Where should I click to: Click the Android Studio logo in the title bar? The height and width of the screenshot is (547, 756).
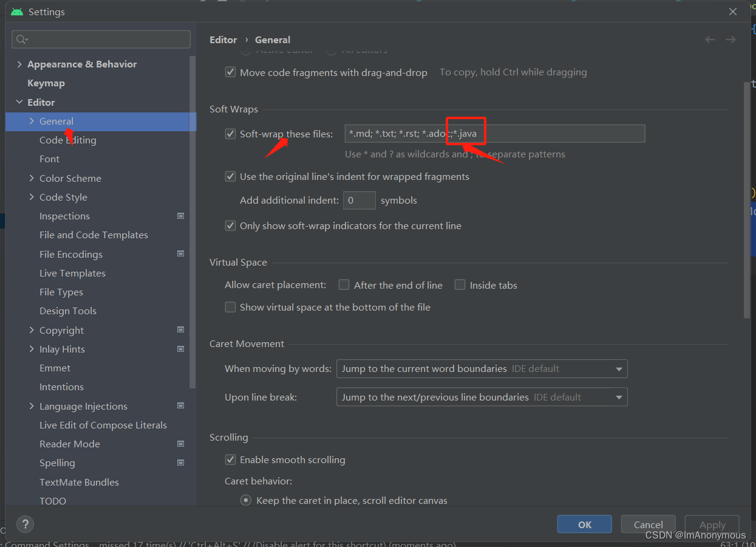(x=16, y=11)
